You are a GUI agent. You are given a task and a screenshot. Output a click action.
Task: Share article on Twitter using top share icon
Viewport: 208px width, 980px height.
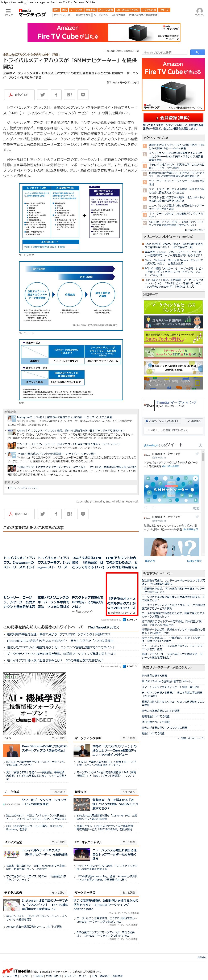click(x=43, y=95)
